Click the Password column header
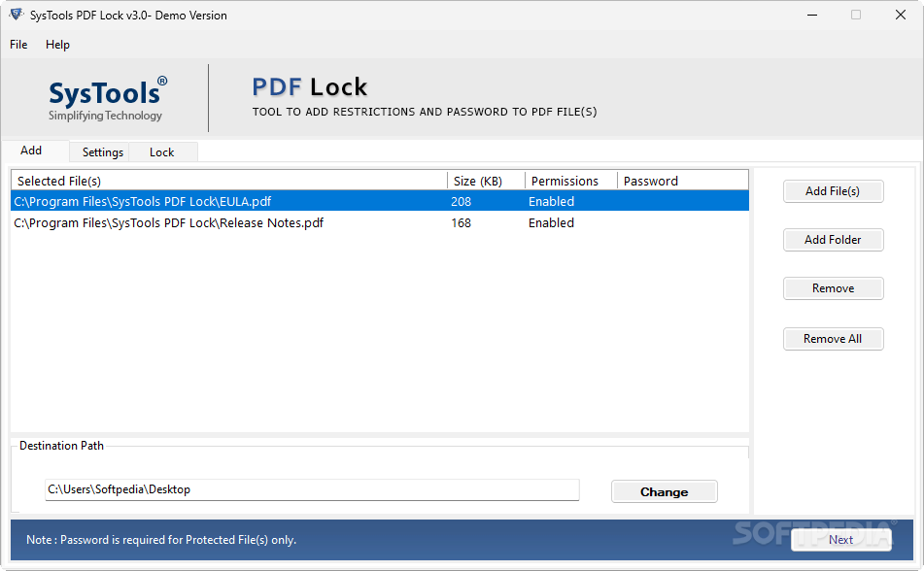 tap(683, 181)
